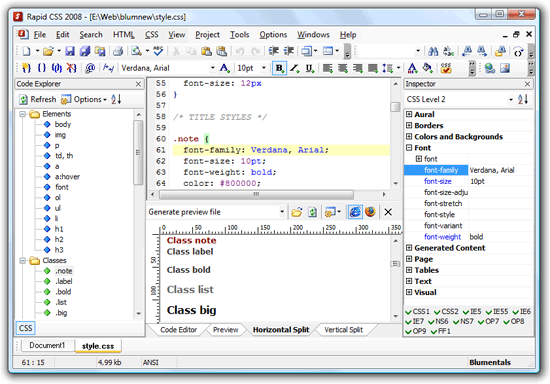This screenshot has height=384, width=550.
Task: Click the font-weight property row
Action: pyautogui.click(x=469, y=237)
